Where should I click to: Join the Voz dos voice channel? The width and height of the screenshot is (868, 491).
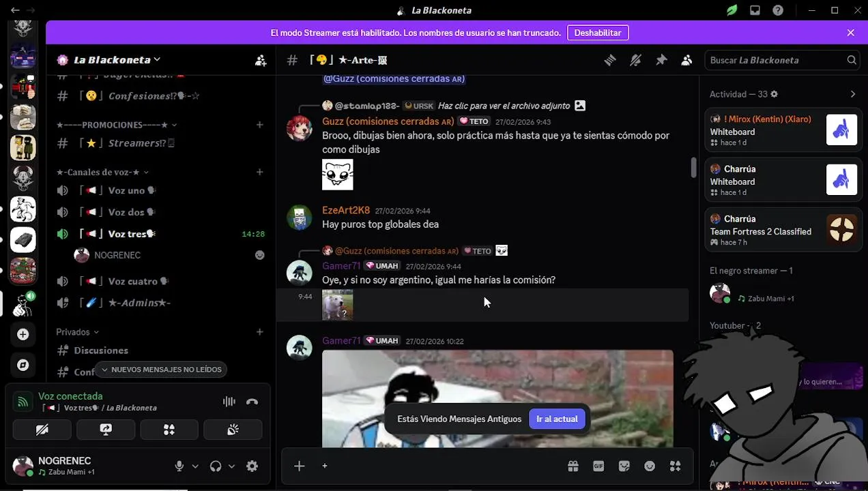pyautogui.click(x=160, y=212)
